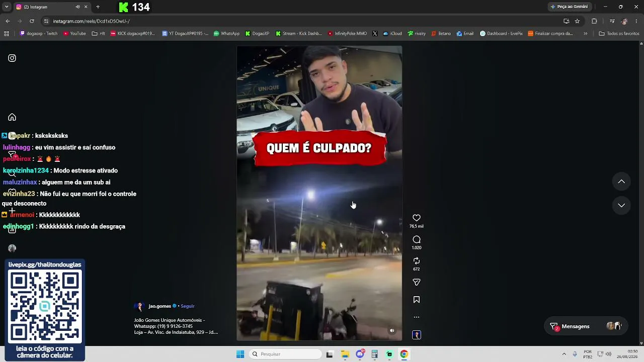Open the Mensagens messages panel
Screen dimensions: 644x362
coord(586,326)
